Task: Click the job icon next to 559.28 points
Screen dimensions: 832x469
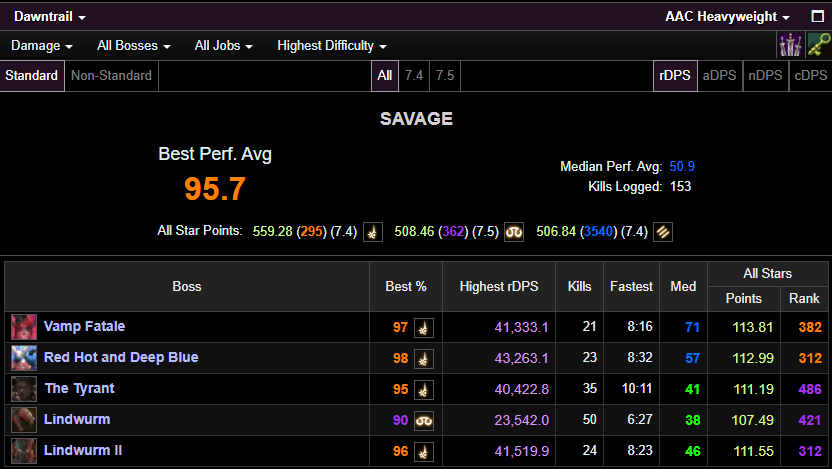Action: [372, 232]
